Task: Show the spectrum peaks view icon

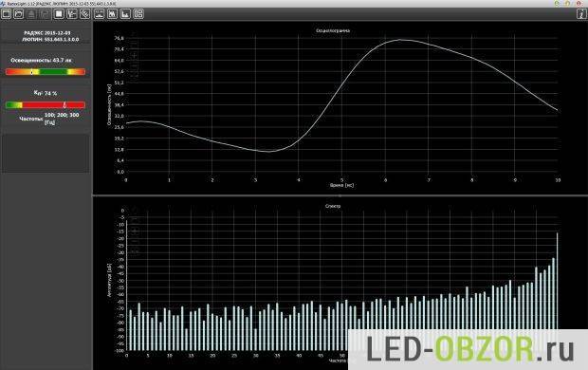Action: coord(112,14)
